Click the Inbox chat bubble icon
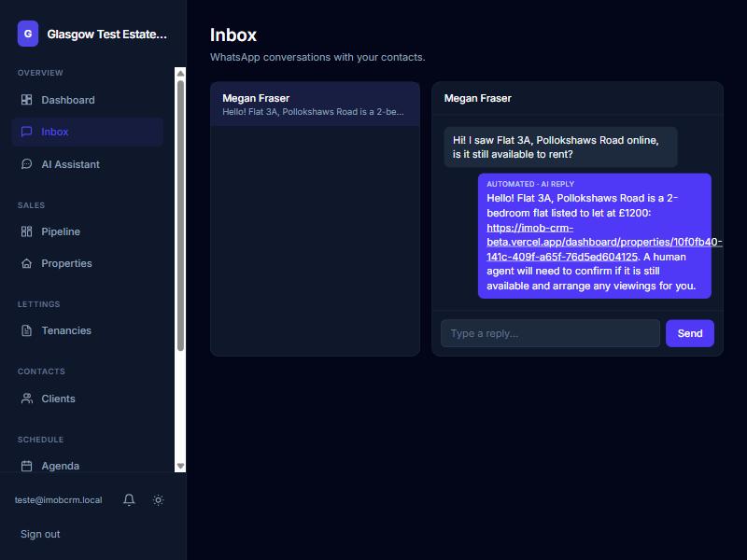The width and height of the screenshot is (747, 560). point(27,132)
